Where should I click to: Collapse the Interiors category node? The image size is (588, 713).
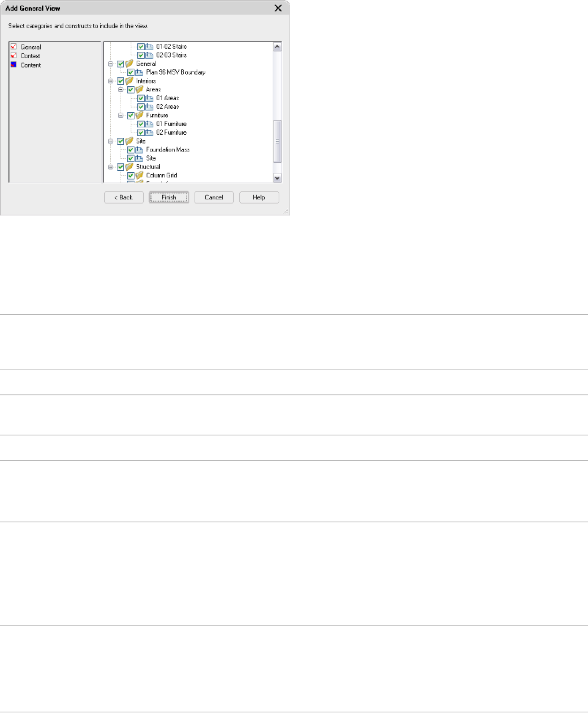111,81
